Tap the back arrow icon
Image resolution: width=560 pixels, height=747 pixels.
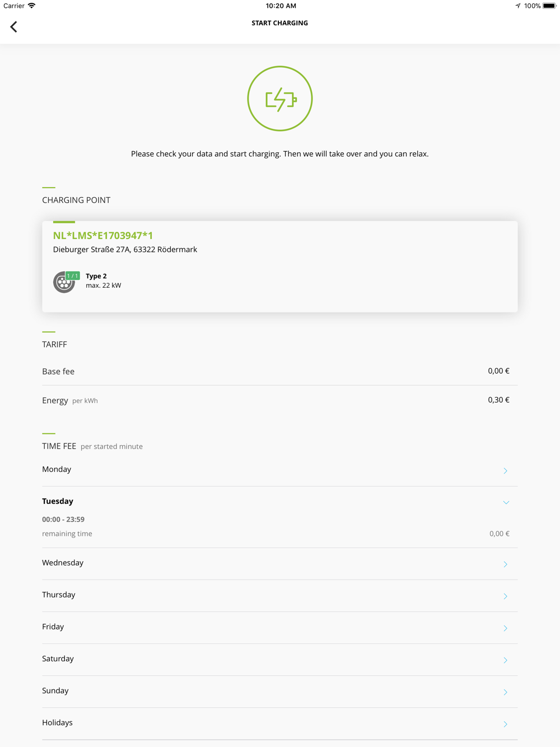click(x=14, y=27)
